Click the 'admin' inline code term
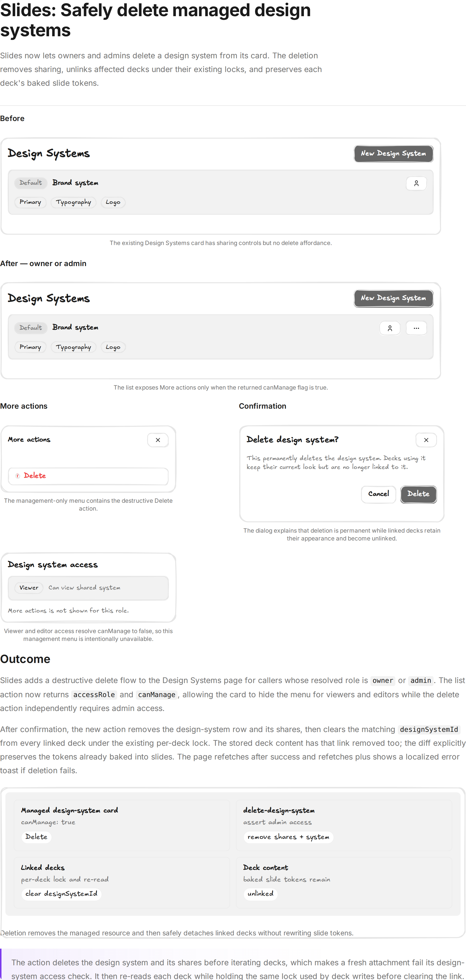Image resolution: width=466 pixels, height=980 pixels. click(x=421, y=681)
